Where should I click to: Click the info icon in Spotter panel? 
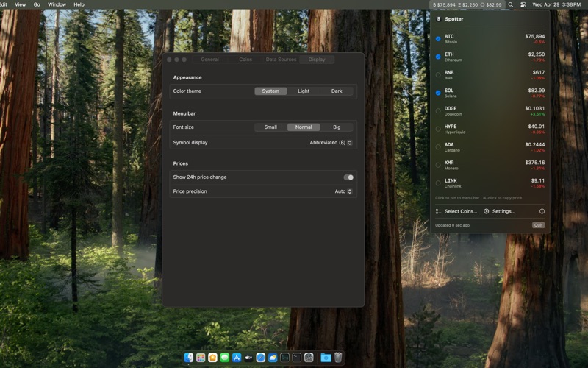[542, 211]
